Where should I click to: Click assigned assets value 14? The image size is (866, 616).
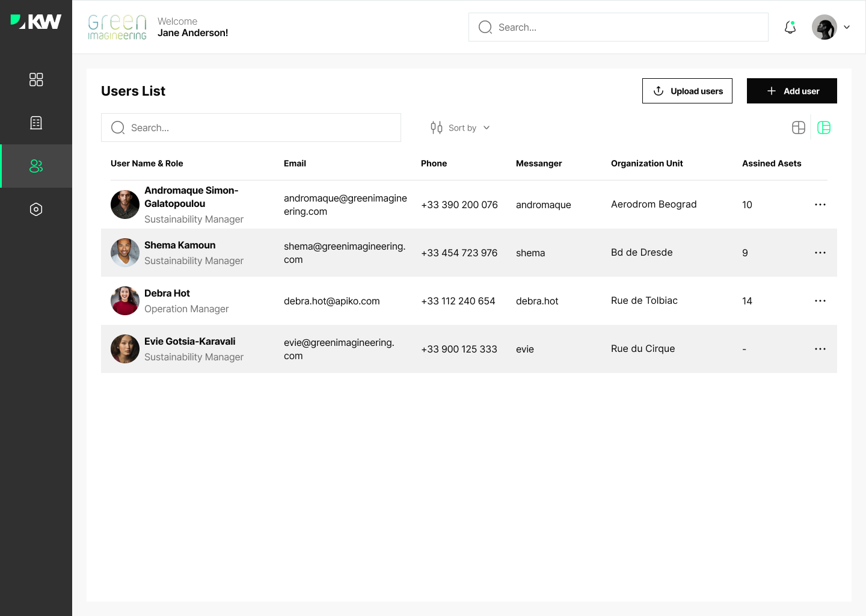tap(747, 301)
